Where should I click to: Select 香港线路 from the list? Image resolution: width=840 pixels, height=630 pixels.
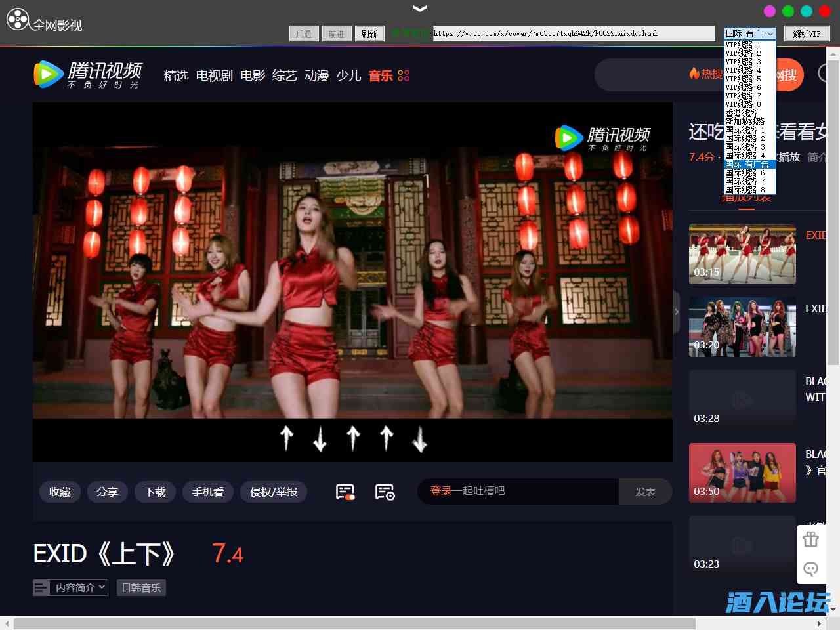click(742, 113)
